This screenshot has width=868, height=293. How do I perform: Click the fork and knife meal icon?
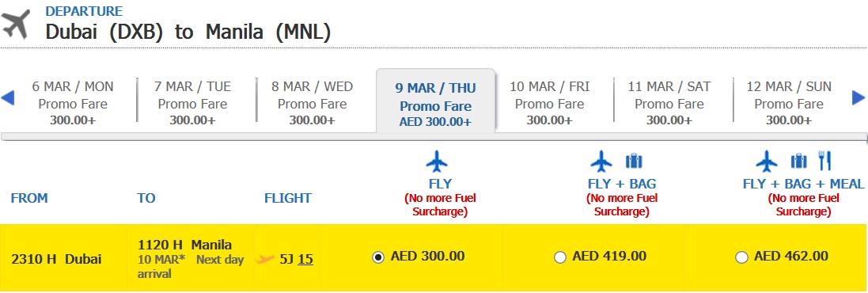pyautogui.click(x=824, y=162)
